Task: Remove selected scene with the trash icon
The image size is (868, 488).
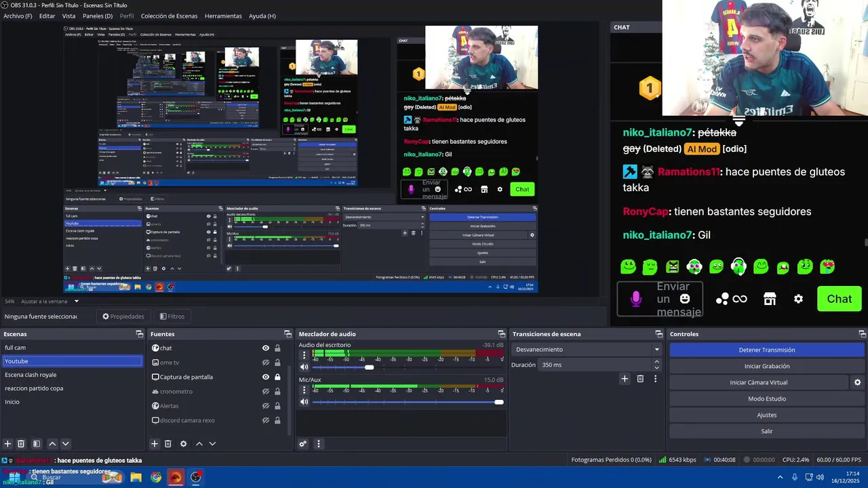Action: tap(21, 444)
